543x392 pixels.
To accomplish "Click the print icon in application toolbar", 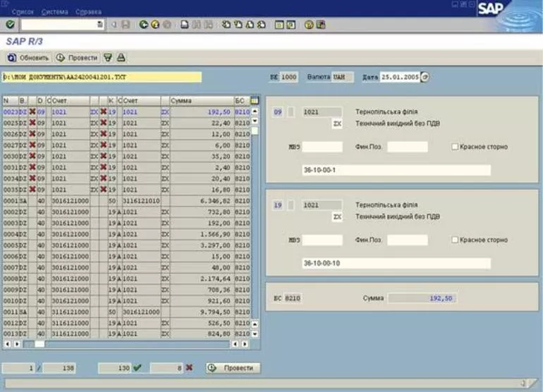I will tap(121, 58).
